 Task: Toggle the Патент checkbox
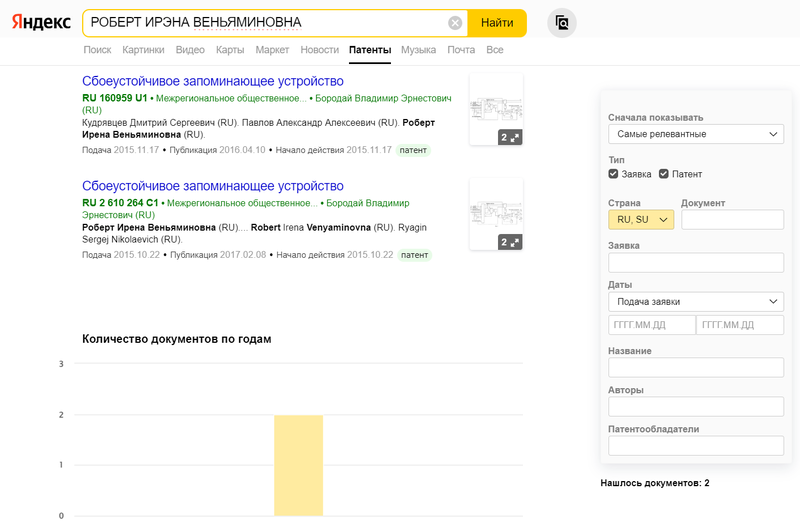[x=664, y=174]
